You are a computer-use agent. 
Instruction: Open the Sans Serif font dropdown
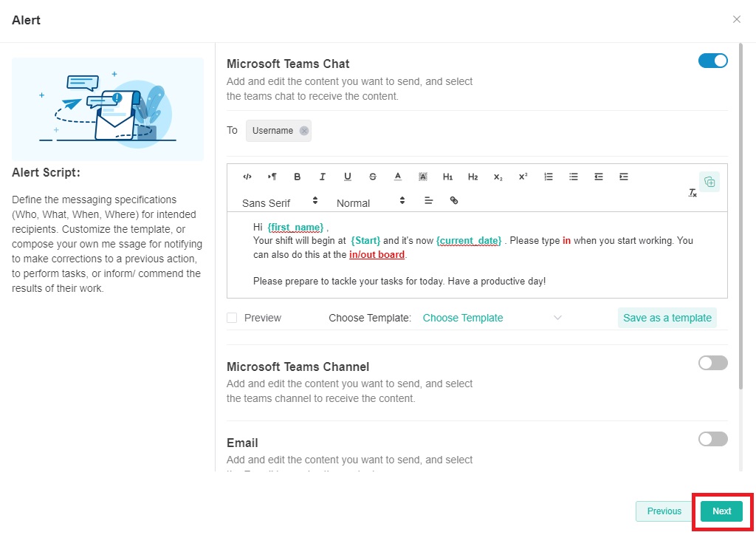[279, 201]
